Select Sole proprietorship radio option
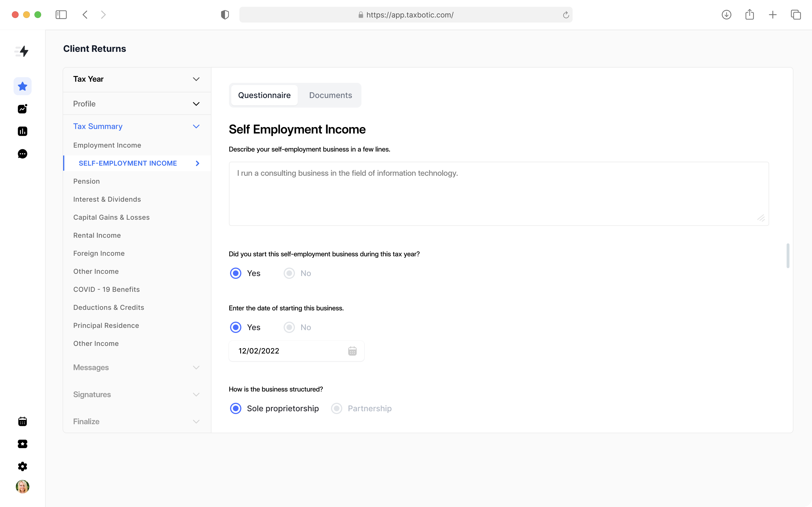The image size is (812, 507). [x=235, y=408]
